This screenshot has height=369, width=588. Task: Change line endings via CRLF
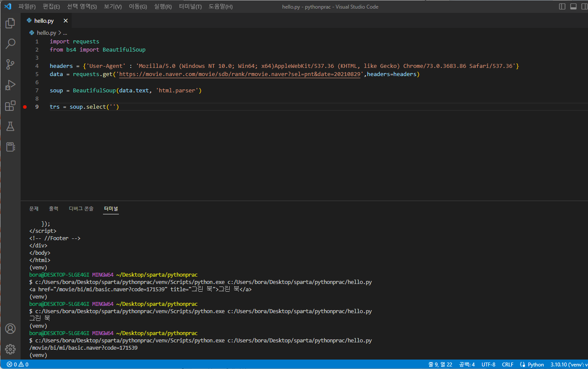[x=508, y=365]
